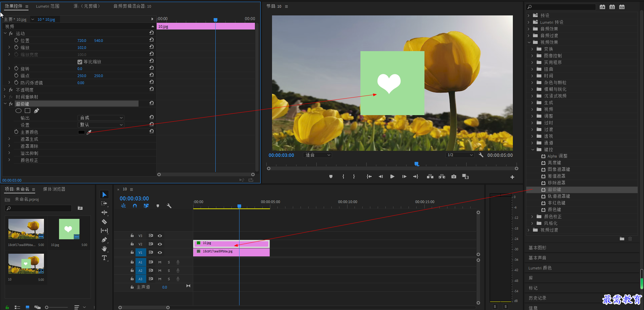Image resolution: width=644 pixels, height=310 pixels.
Task: Open the 媒体浏览器 tab
Action: [x=54, y=189]
